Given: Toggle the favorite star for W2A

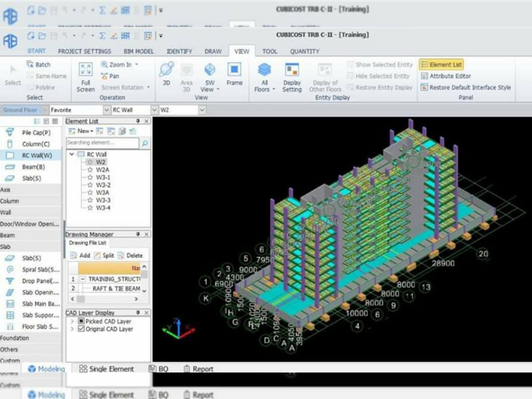Looking at the screenshot, I should [x=90, y=170].
